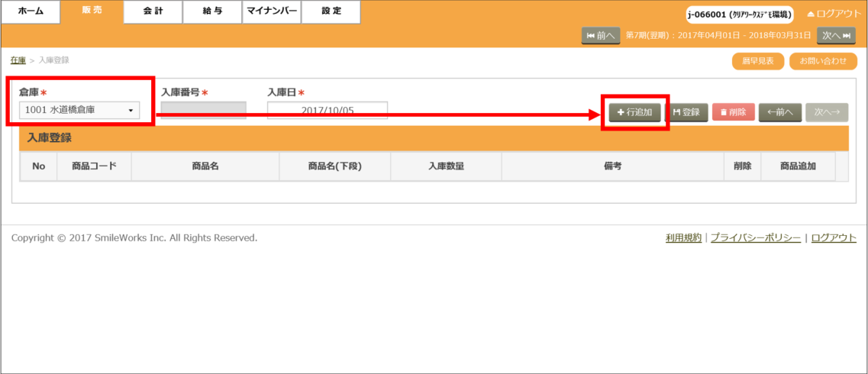
Task: Click the 入庫登録 section header
Action: point(434,137)
